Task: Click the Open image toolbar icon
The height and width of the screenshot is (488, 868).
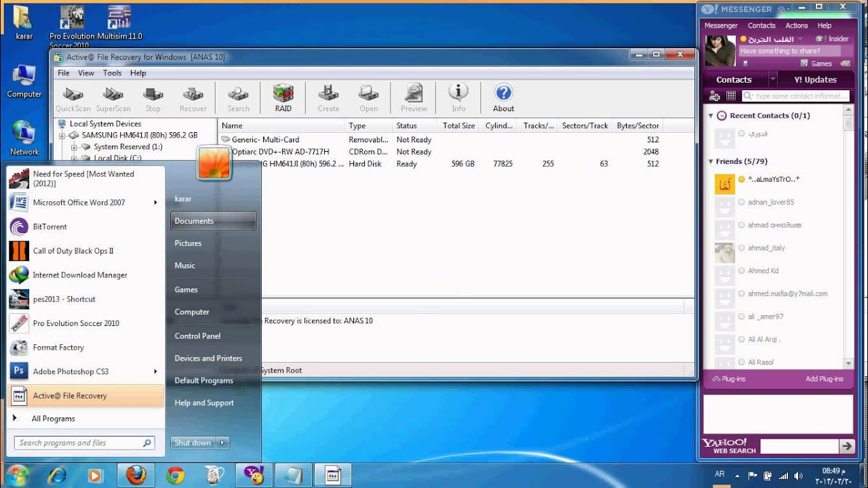Action: coord(369,98)
